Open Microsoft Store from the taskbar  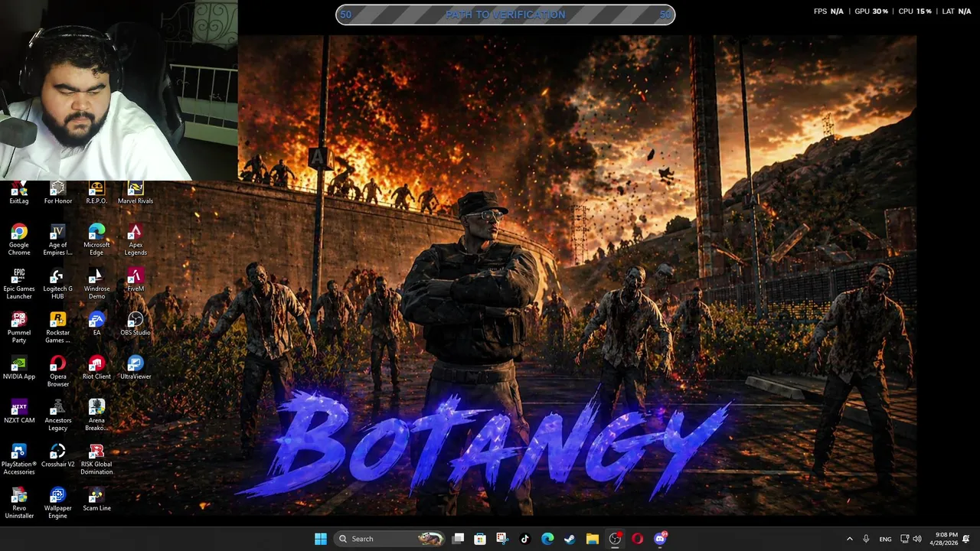(480, 539)
